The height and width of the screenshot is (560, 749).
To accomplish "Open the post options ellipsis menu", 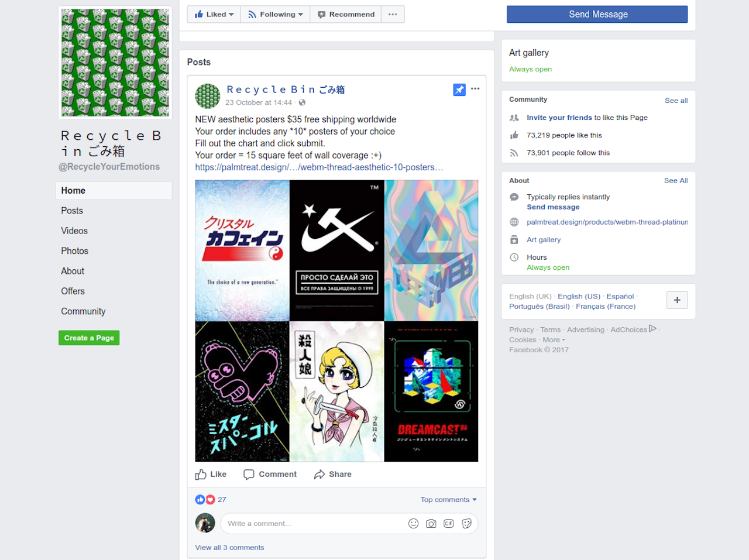I will click(475, 88).
